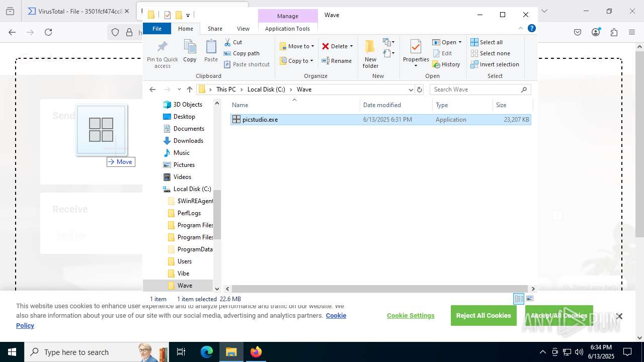Viewport: 644px width, 362px height.
Task: Click This PC in address bar
Action: click(226, 89)
